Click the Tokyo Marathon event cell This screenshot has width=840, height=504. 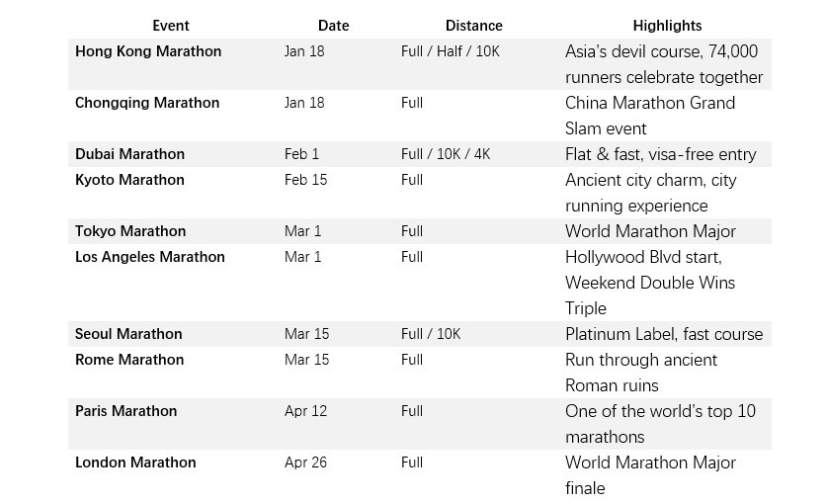[130, 231]
